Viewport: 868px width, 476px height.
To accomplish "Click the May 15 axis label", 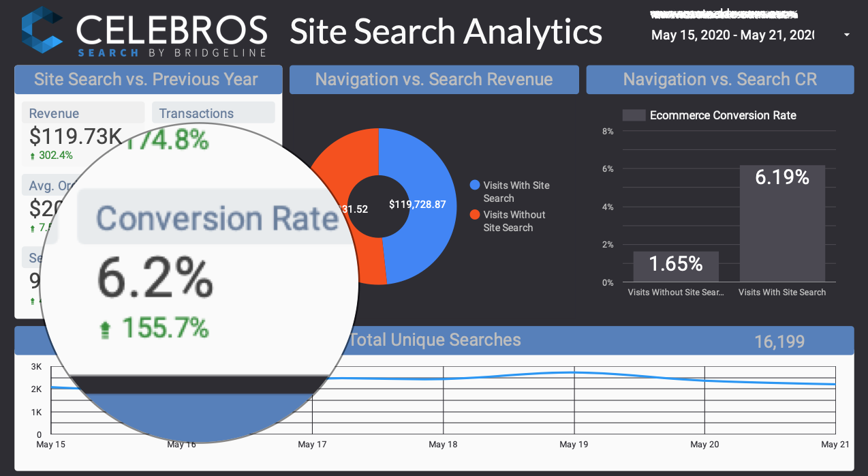I will coord(50,445).
